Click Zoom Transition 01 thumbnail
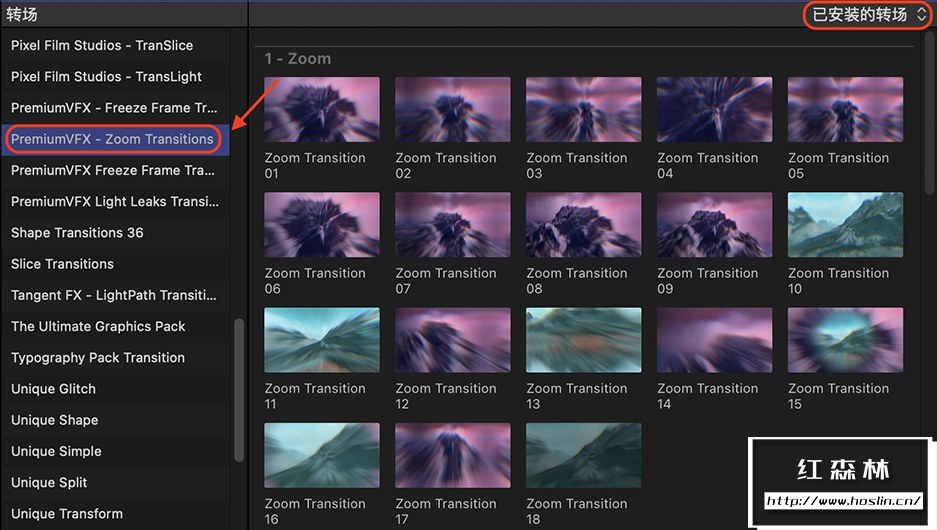 tap(322, 109)
